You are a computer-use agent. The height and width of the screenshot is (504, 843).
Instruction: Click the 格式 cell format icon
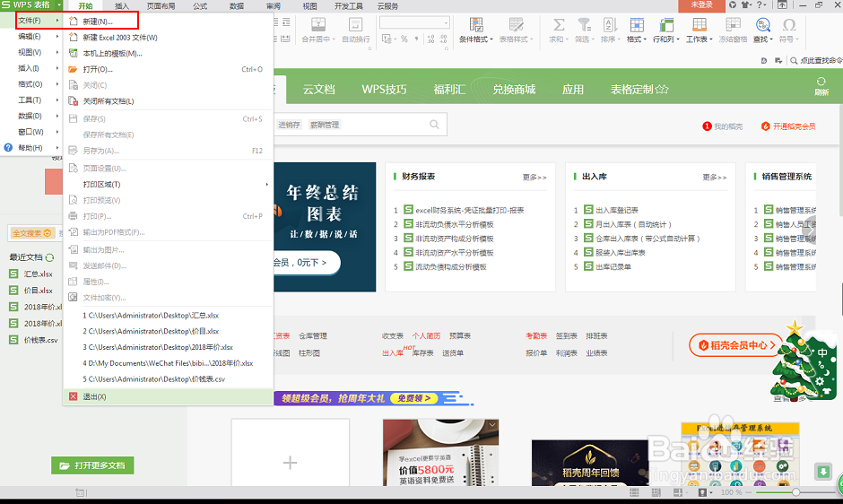point(637,25)
